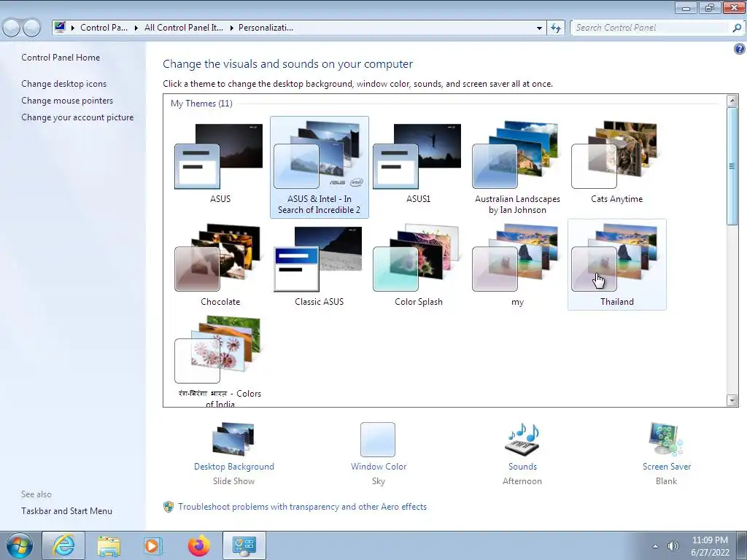
Task: Open Sounds settings music notes icon
Action: (522, 439)
